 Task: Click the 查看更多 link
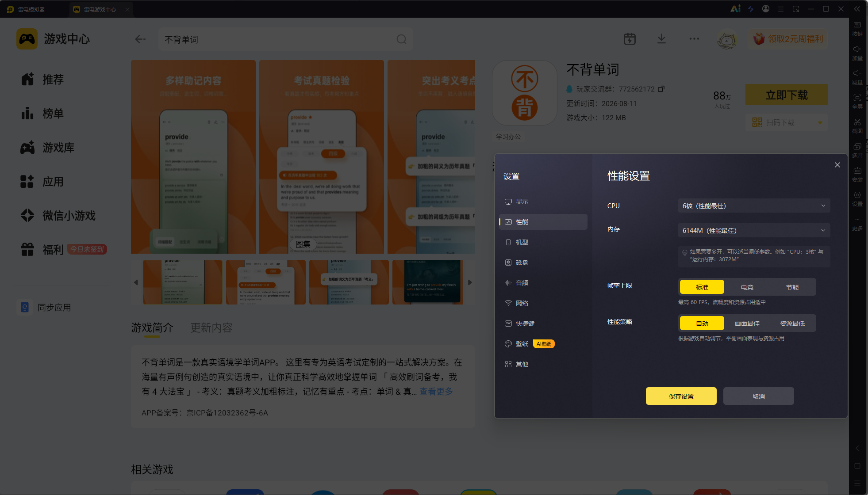[436, 391]
